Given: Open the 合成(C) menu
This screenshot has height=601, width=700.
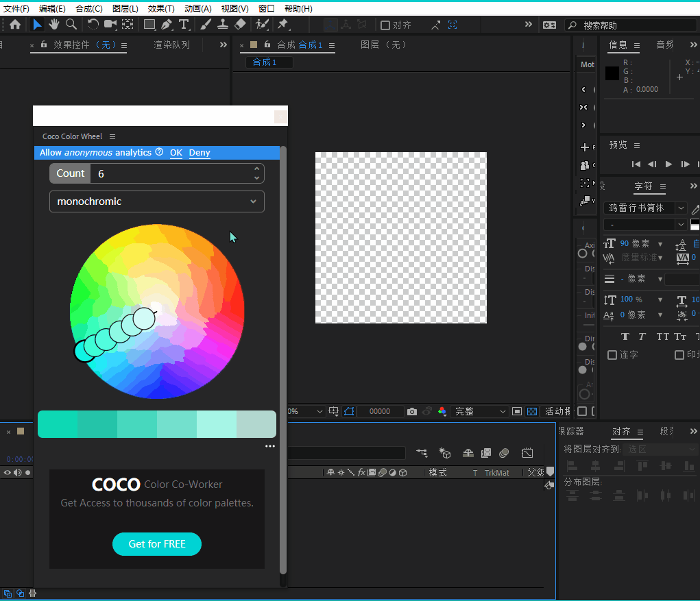Looking at the screenshot, I should coord(89,8).
